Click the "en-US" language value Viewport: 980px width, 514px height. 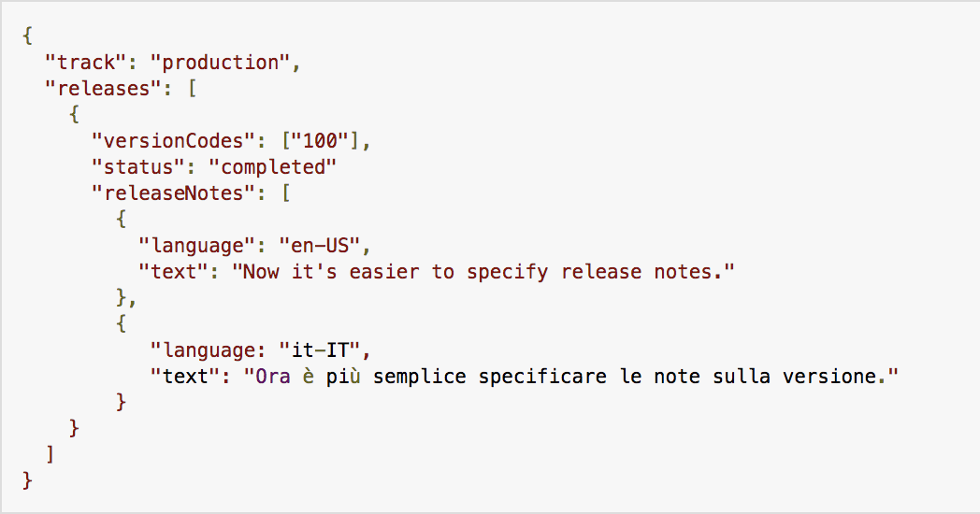pyautogui.click(x=320, y=246)
